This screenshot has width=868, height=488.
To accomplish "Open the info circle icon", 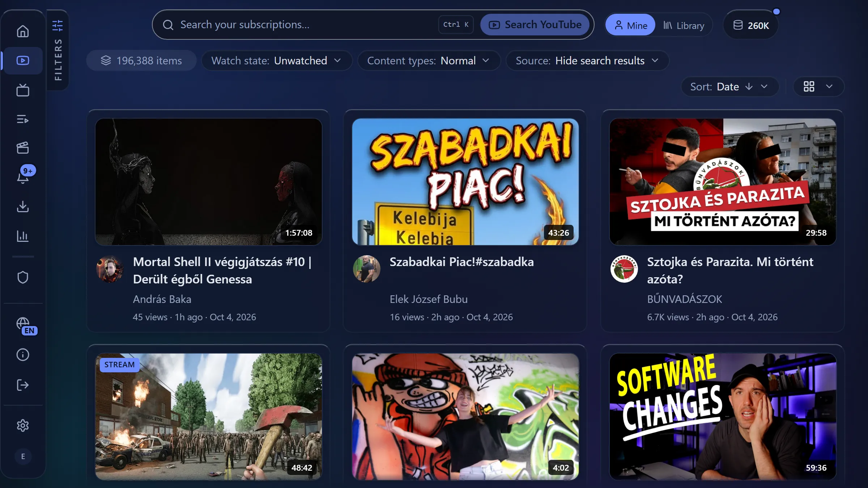I will pyautogui.click(x=23, y=355).
